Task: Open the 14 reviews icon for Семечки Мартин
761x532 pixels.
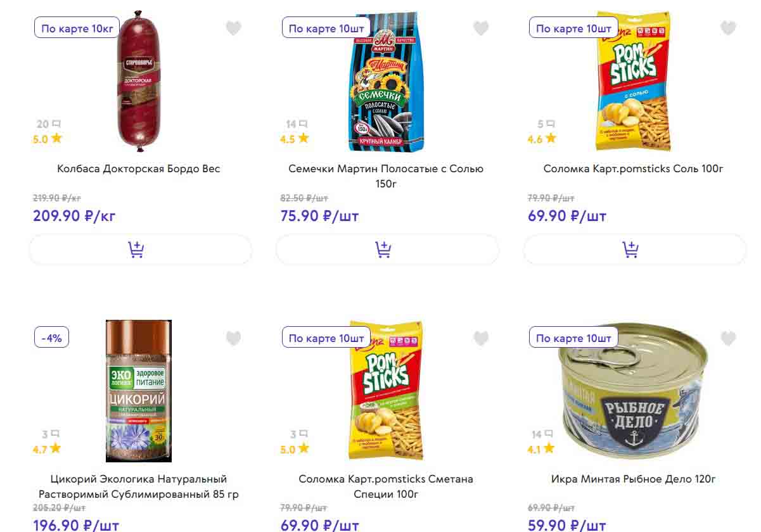Action: click(x=304, y=124)
